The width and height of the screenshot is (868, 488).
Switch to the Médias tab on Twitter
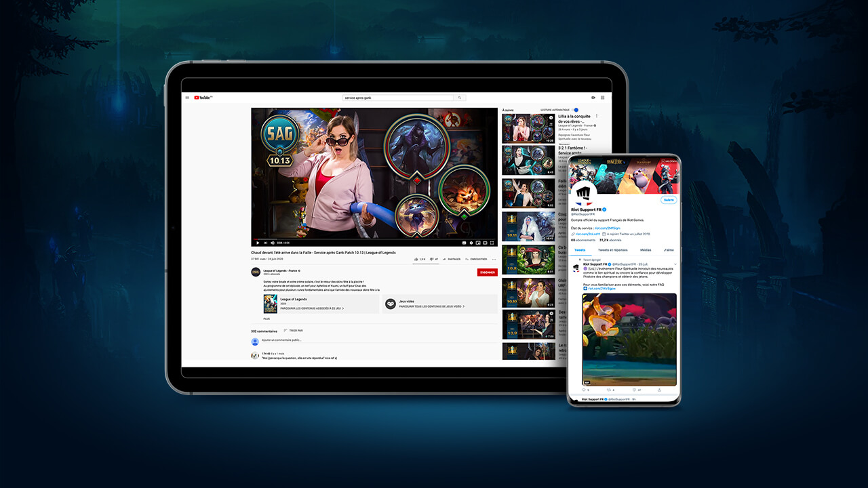click(646, 250)
